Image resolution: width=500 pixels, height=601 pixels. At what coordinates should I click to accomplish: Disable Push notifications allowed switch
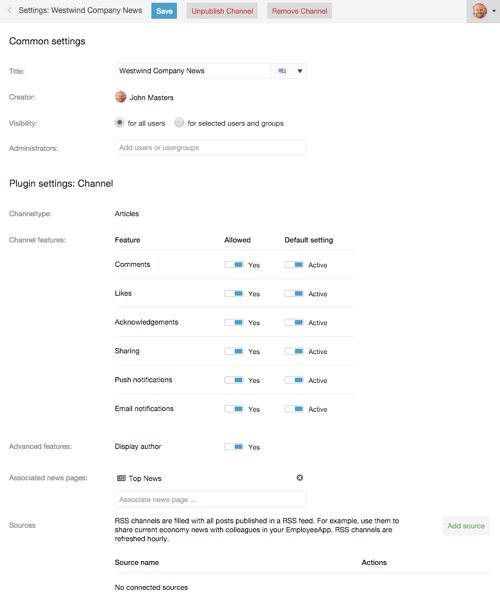(x=234, y=380)
